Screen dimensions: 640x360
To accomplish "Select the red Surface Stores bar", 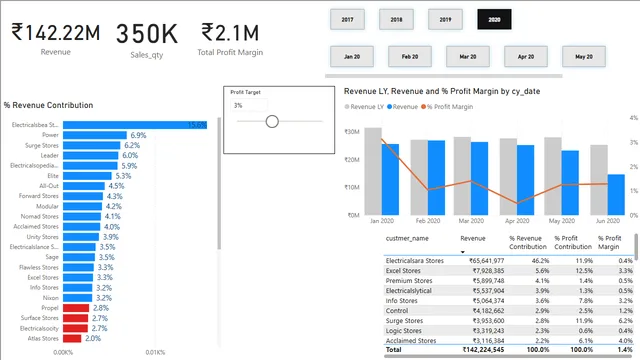I will point(76,318).
